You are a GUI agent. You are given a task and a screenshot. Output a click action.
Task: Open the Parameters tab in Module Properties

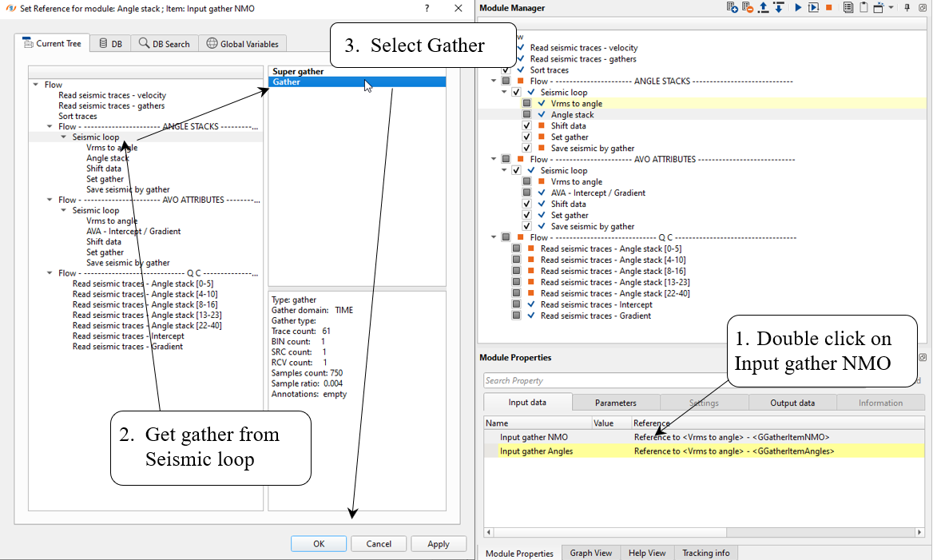coord(615,403)
